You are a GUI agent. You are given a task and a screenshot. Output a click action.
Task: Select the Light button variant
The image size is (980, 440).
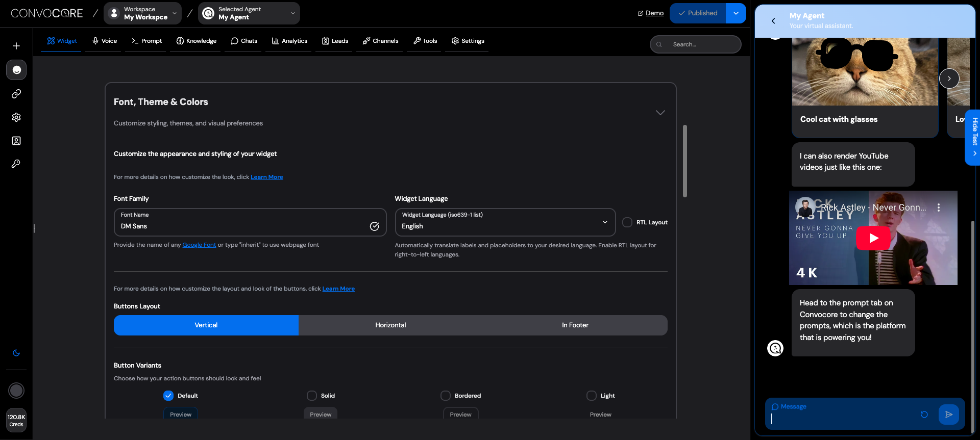[x=592, y=396]
